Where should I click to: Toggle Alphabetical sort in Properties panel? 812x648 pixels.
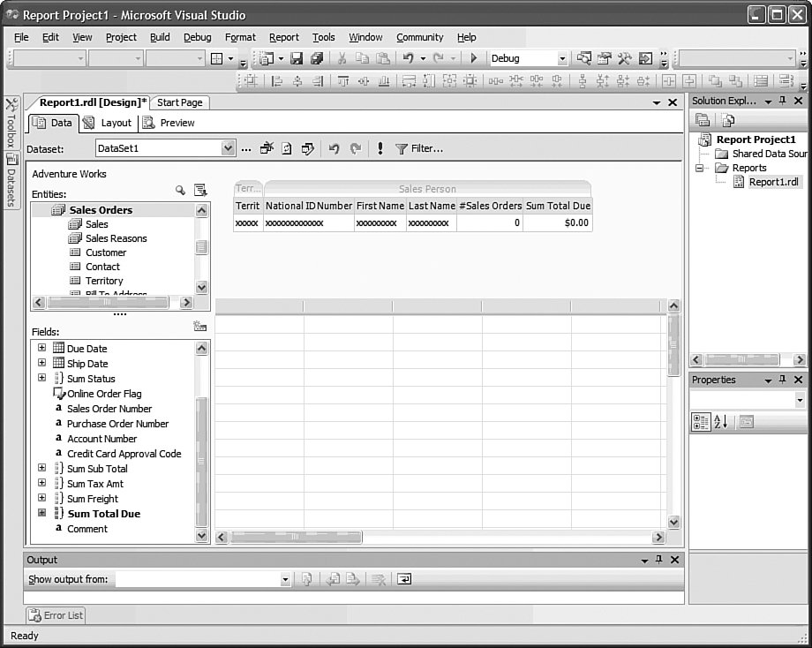721,422
